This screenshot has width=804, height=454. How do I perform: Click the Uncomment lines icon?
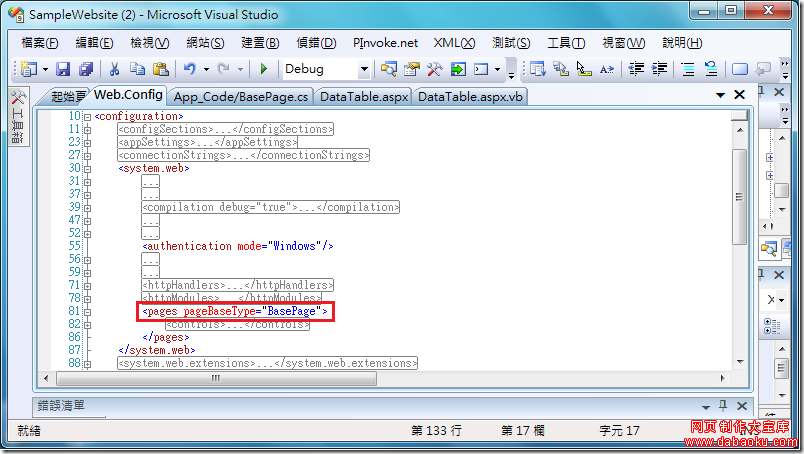(x=711, y=69)
